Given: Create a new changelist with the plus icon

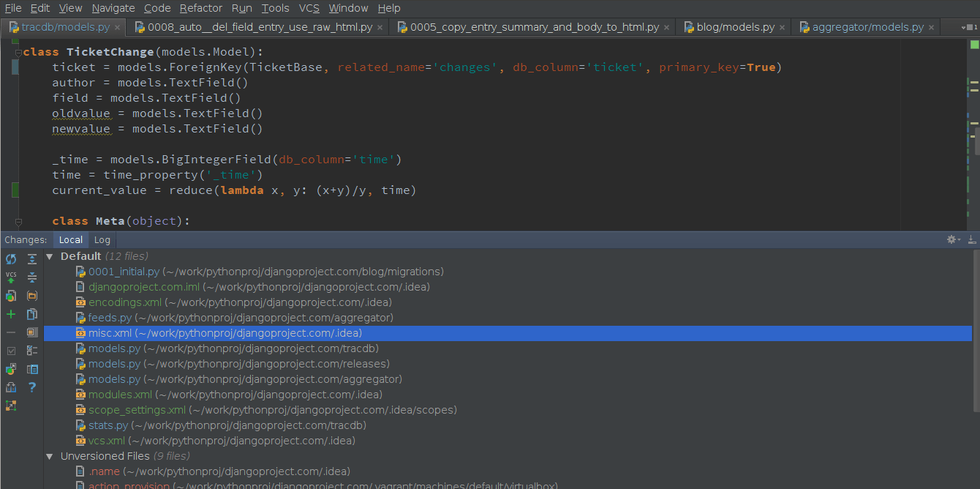Looking at the screenshot, I should click(x=10, y=313).
